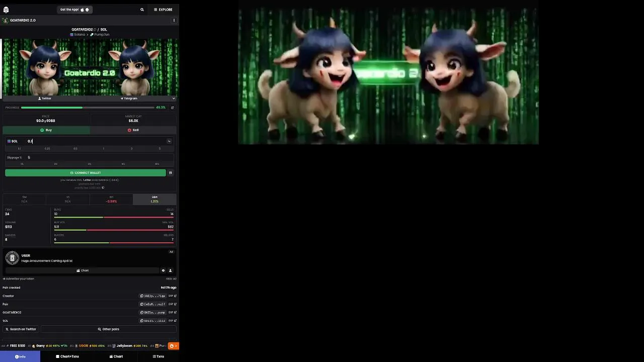Click the CONNECT WALLET button
This screenshot has width=644, height=362.
[86, 173]
